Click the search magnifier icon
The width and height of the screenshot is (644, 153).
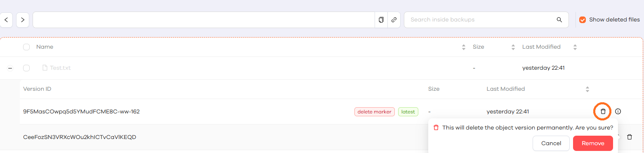click(x=559, y=20)
